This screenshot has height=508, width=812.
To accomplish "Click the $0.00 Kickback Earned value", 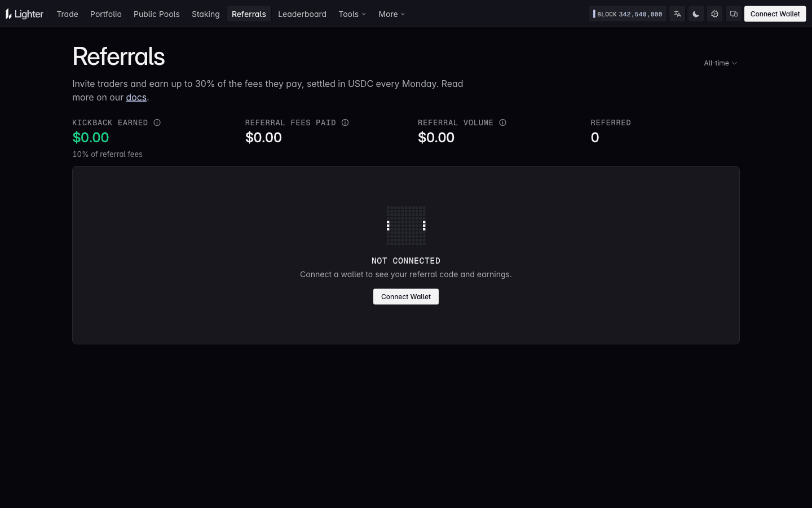I will pos(91,137).
